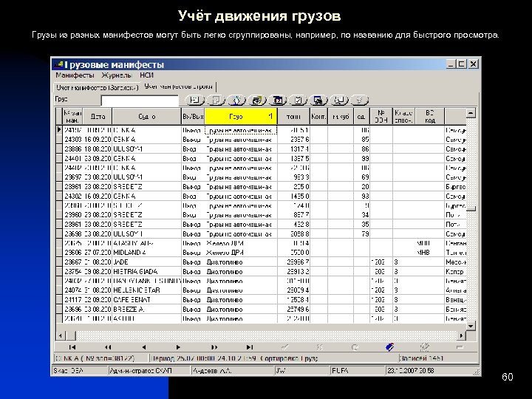Click the greyed checkmark post navigator button

click(285, 347)
